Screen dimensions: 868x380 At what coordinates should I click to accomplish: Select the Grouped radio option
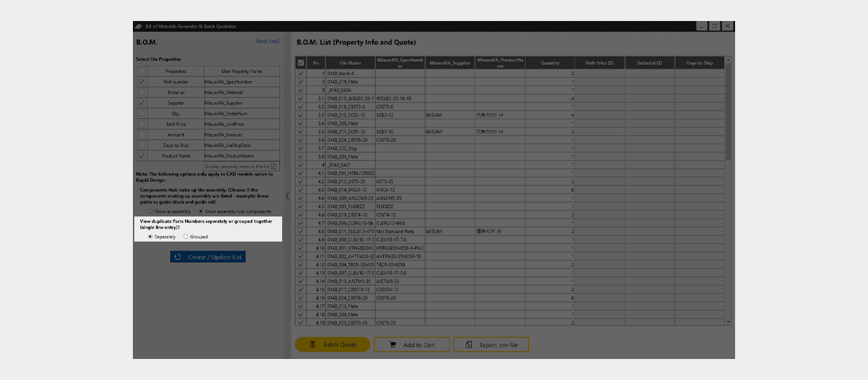[x=186, y=237]
